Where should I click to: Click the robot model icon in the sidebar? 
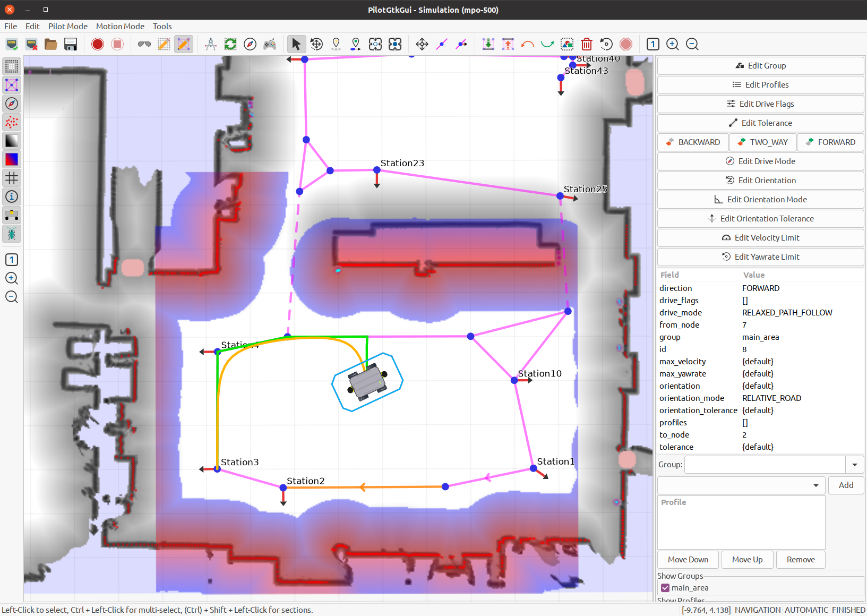pos(12,215)
